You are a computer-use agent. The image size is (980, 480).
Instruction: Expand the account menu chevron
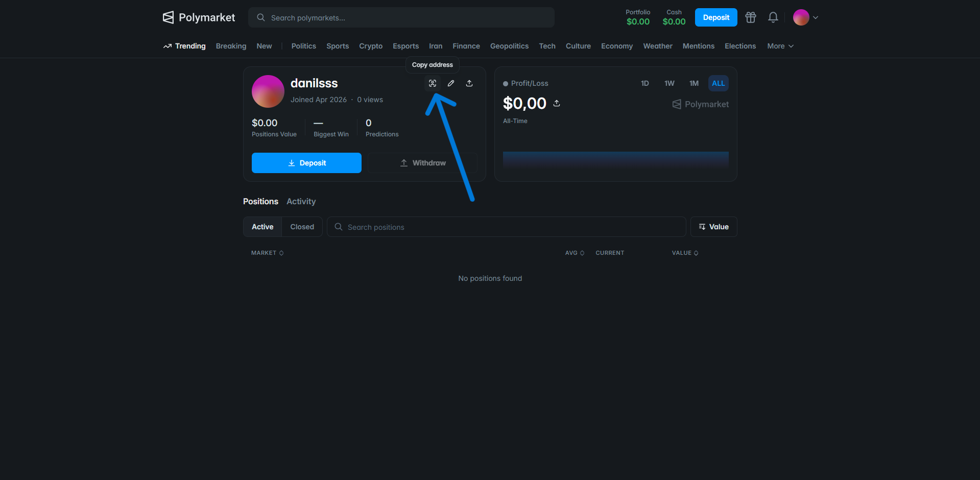pos(816,17)
